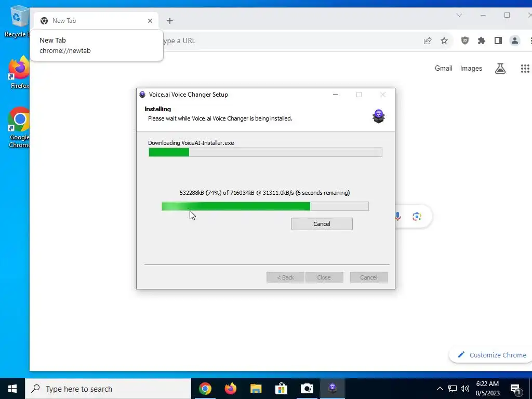Image resolution: width=532 pixels, height=399 pixels.
Task: Search by image with Google Lens
Action: [417, 217]
